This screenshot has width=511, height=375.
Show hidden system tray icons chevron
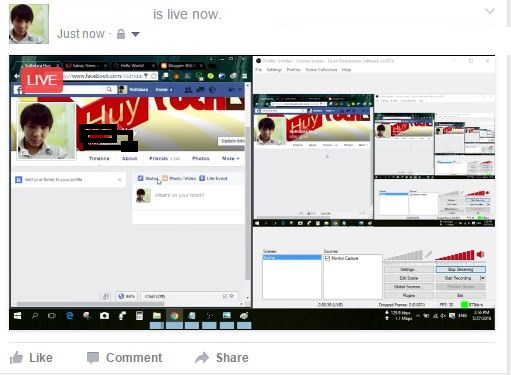click(x=418, y=315)
